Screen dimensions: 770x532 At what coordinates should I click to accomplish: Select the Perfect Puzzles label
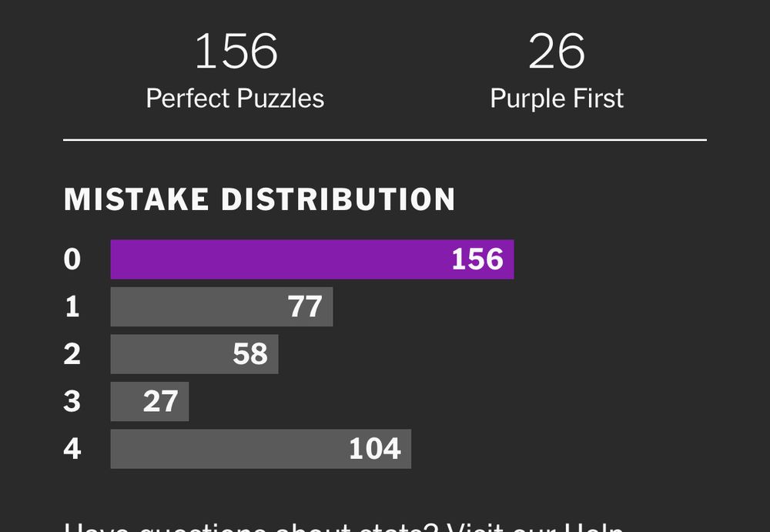tap(235, 99)
